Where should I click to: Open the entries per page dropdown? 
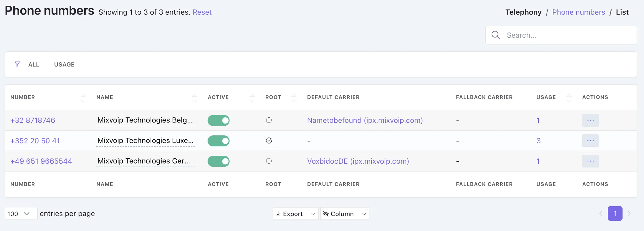tap(21, 214)
